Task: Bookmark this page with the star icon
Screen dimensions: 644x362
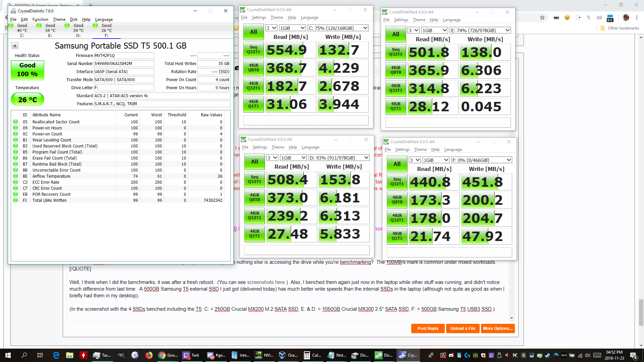Action: pos(542,17)
